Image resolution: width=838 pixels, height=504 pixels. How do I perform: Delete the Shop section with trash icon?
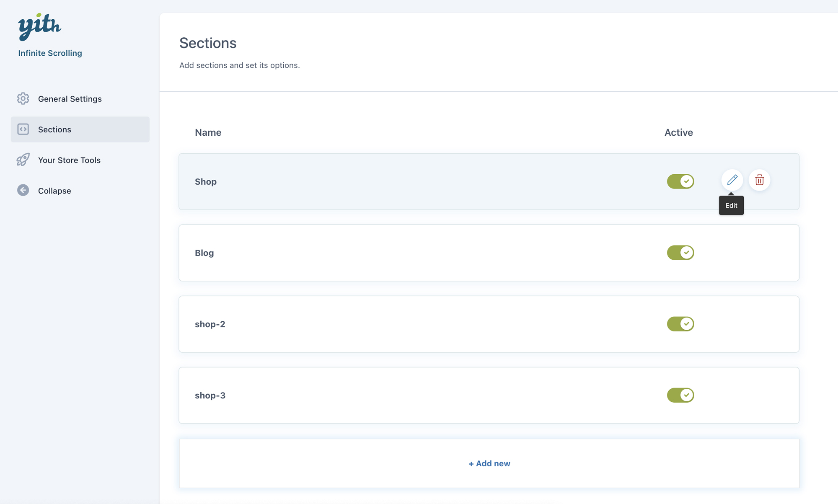coord(759,180)
